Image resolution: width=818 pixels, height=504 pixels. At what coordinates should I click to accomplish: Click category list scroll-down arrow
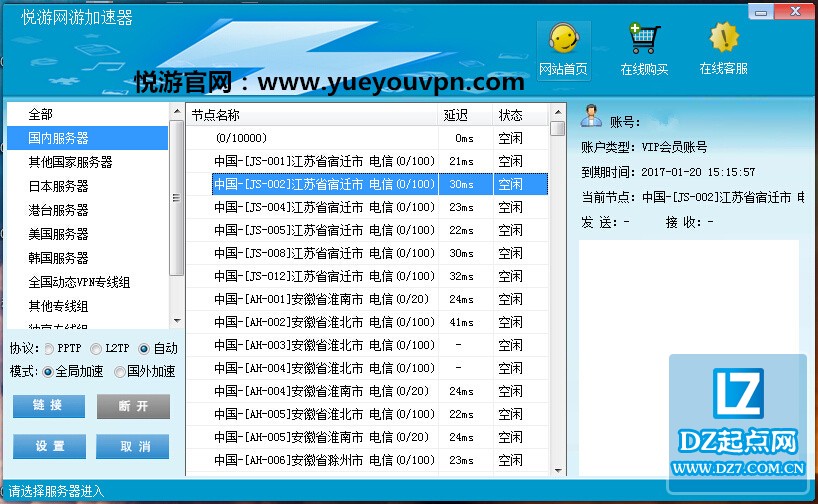pyautogui.click(x=177, y=320)
